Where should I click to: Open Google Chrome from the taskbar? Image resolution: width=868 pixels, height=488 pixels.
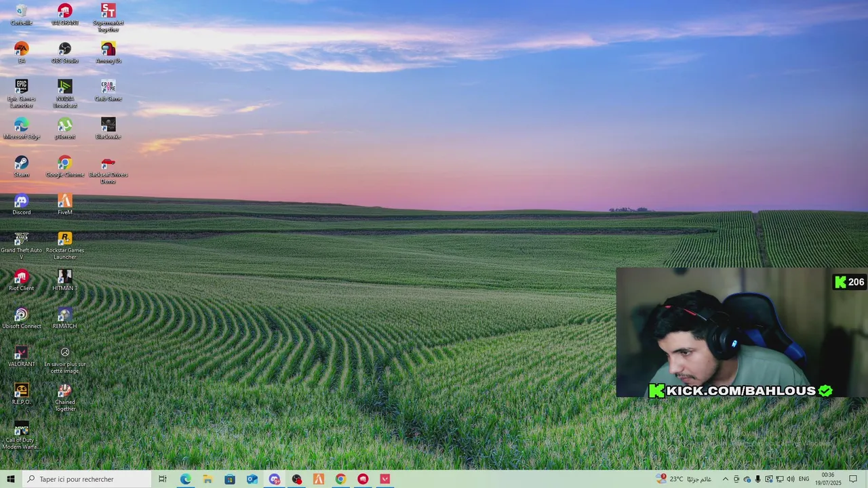[340, 479]
